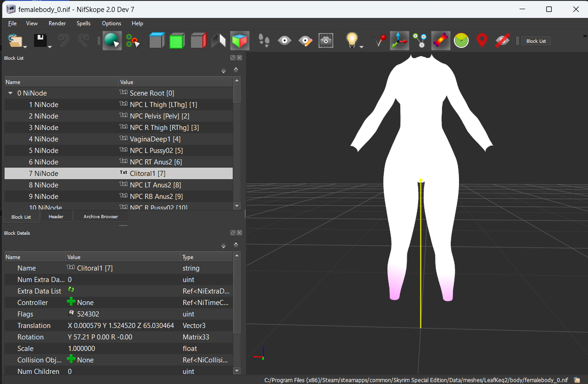The height and width of the screenshot is (384, 588).
Task: Collapse the 0 NiNode tree root
Action: [x=11, y=93]
